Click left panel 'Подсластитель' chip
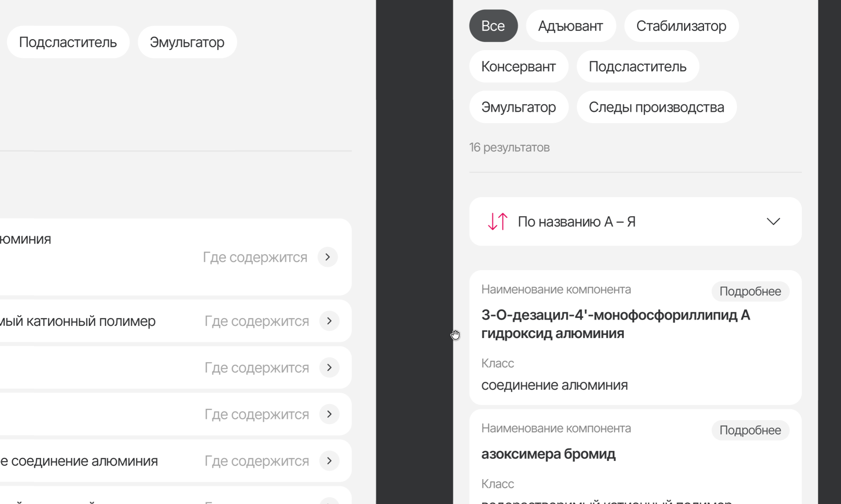 68,42
